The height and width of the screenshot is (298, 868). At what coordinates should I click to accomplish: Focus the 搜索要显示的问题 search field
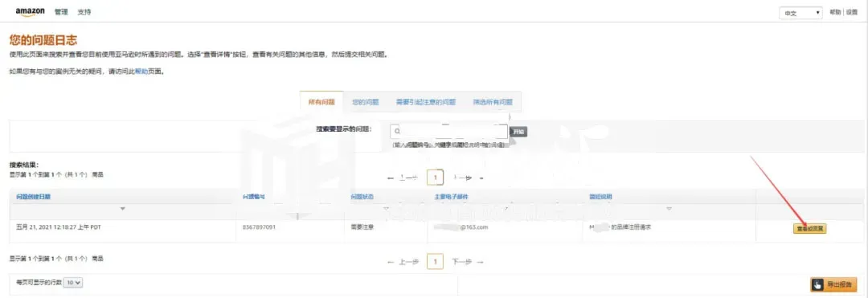449,132
